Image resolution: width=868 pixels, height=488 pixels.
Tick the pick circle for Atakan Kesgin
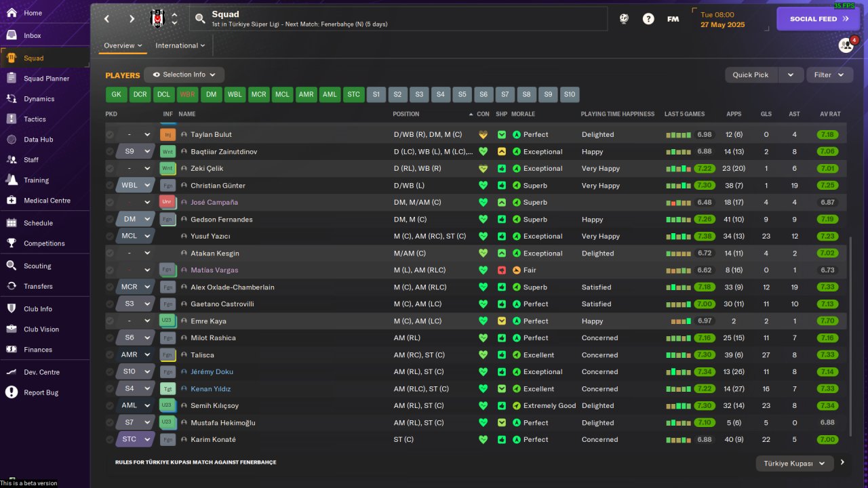pyautogui.click(x=110, y=253)
